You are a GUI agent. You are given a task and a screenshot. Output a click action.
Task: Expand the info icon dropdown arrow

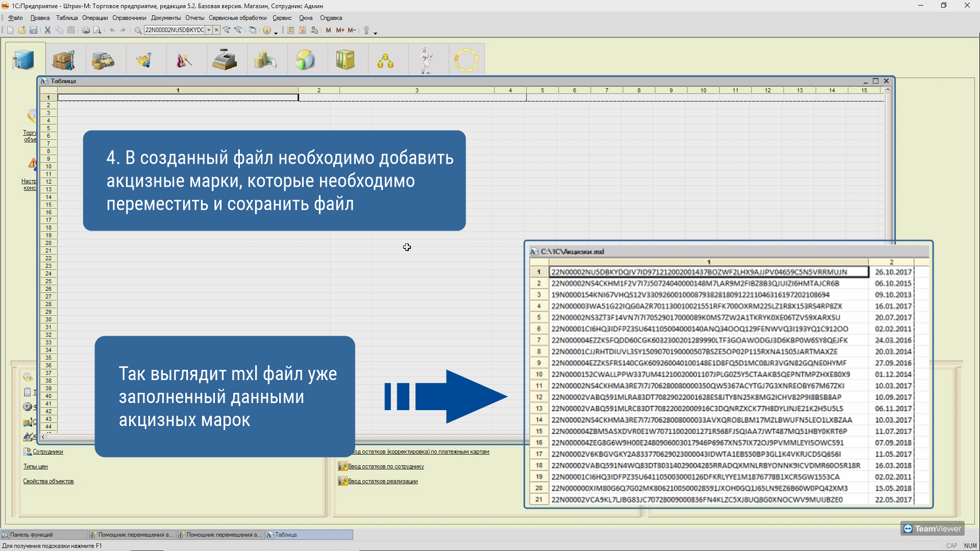click(276, 32)
